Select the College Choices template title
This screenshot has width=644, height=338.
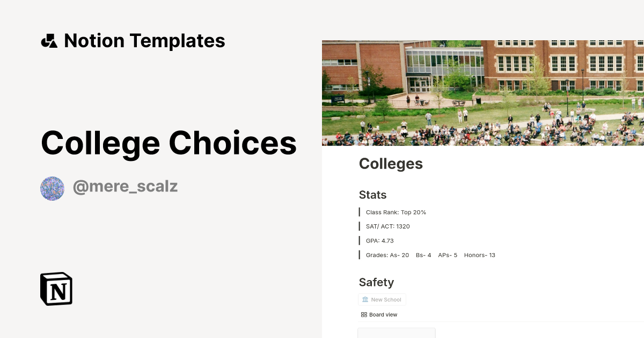click(169, 142)
